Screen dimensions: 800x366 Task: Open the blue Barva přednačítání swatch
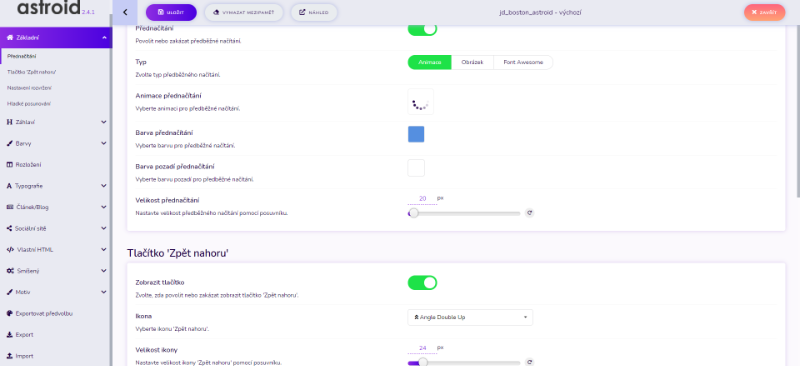click(x=416, y=134)
